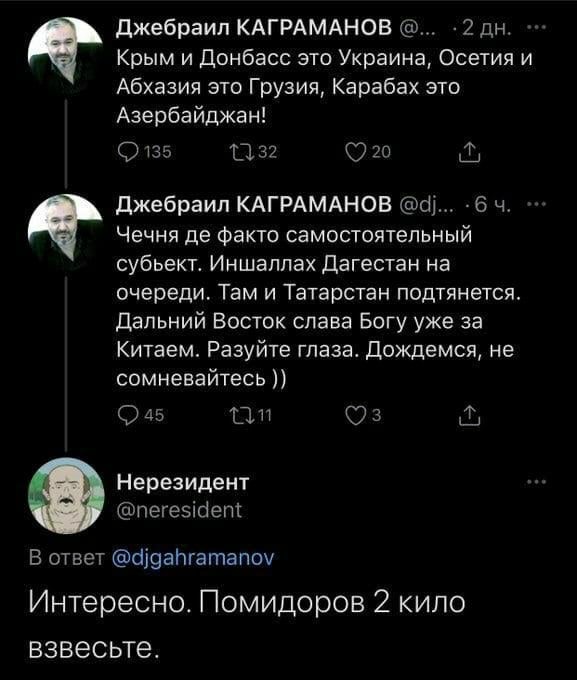Share the first tweet about Крым и Донбасс

pyautogui.click(x=469, y=153)
